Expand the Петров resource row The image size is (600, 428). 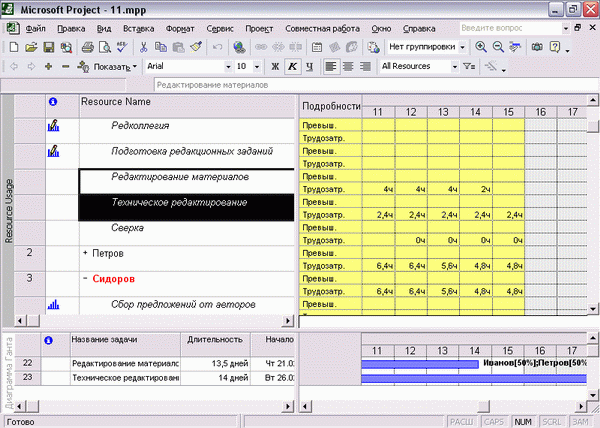pos(85,252)
